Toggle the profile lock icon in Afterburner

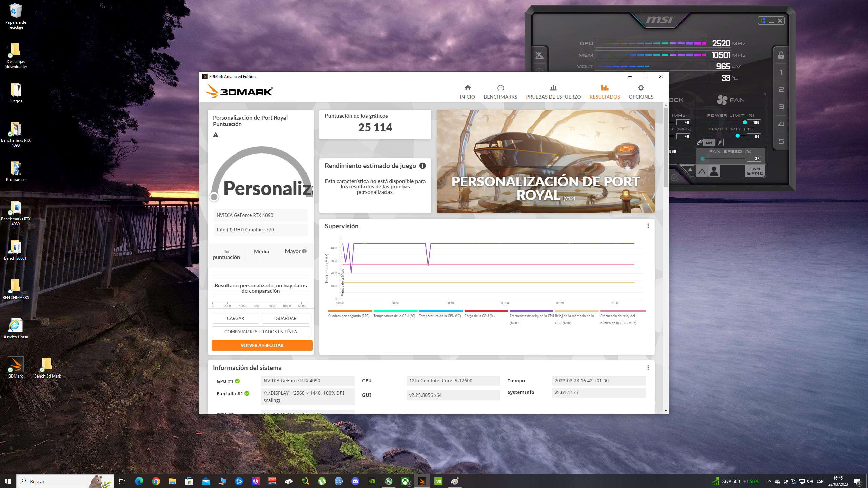(781, 55)
